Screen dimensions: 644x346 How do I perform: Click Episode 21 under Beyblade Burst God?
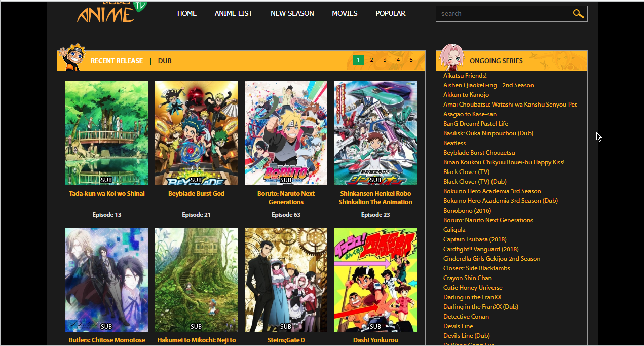click(x=196, y=215)
